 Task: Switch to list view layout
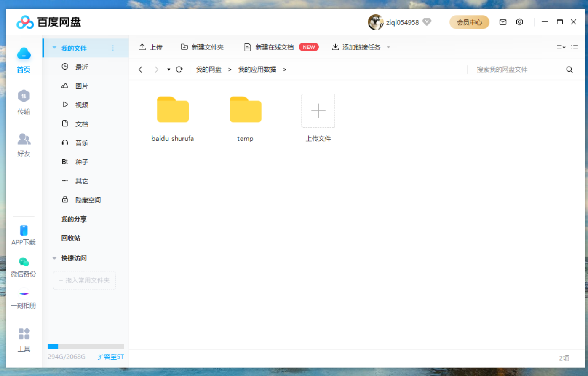point(575,46)
